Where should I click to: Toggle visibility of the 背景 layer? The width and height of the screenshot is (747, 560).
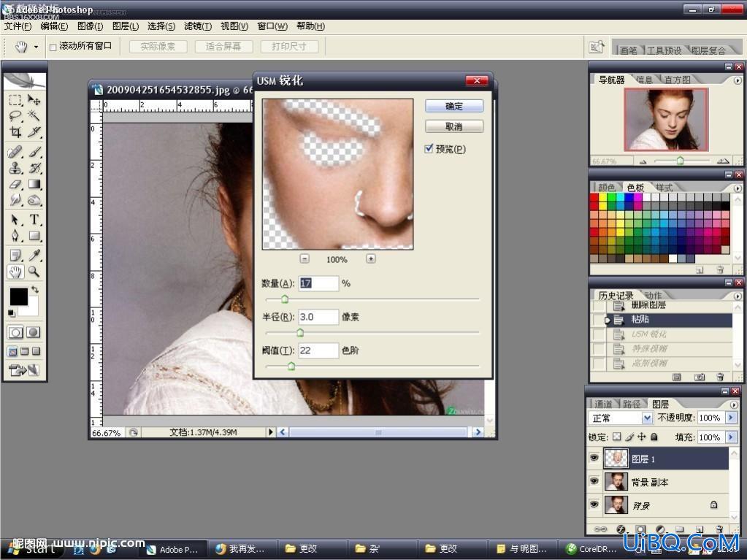pyautogui.click(x=594, y=504)
